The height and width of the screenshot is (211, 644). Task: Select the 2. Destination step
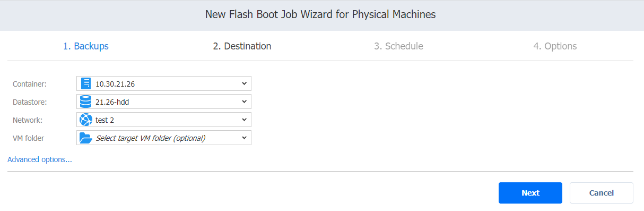pyautogui.click(x=242, y=46)
